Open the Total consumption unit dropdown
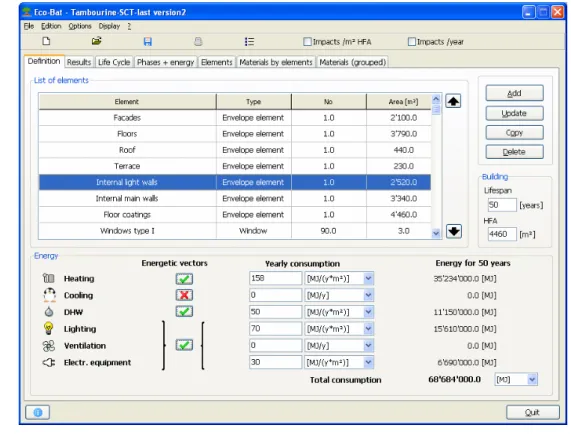The height and width of the screenshot is (434, 571). point(532,379)
